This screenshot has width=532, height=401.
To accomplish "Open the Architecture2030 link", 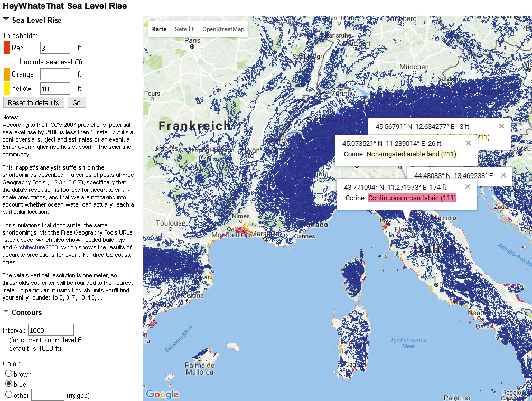I will pos(35,247).
